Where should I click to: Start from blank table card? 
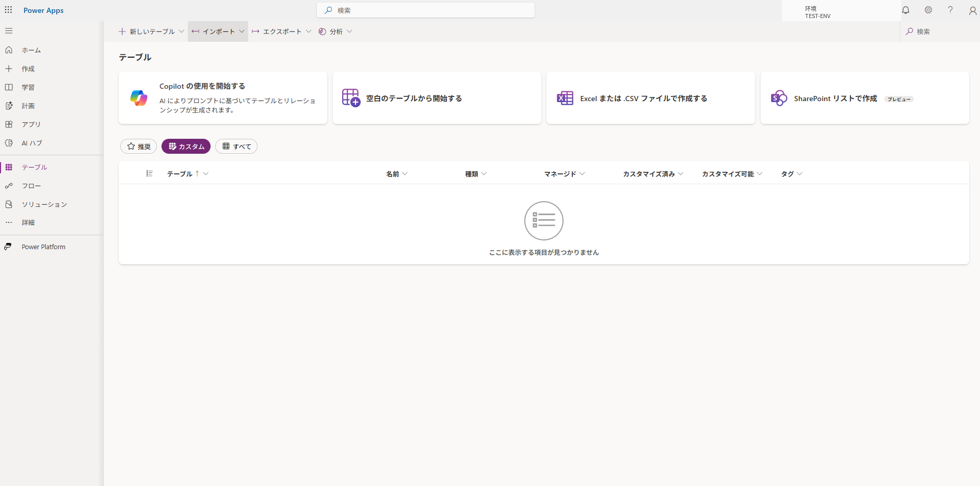click(x=437, y=98)
